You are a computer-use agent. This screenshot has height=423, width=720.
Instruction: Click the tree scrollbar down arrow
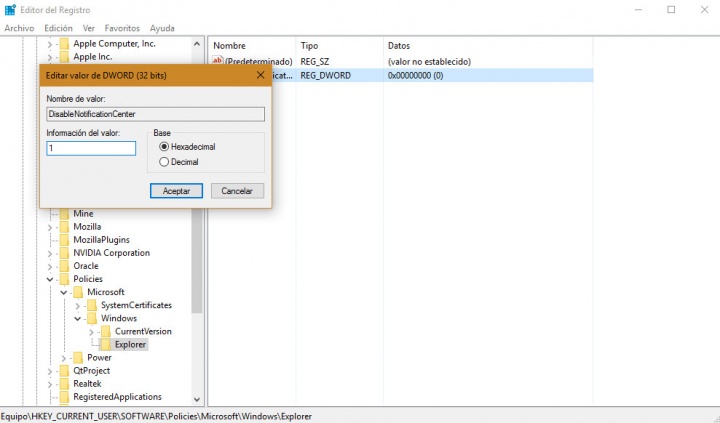(x=197, y=400)
